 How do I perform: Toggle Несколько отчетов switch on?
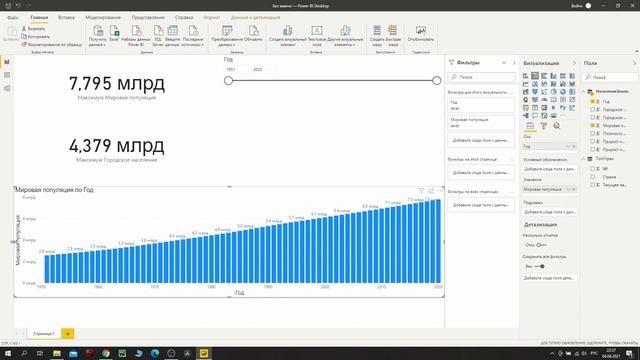click(541, 245)
